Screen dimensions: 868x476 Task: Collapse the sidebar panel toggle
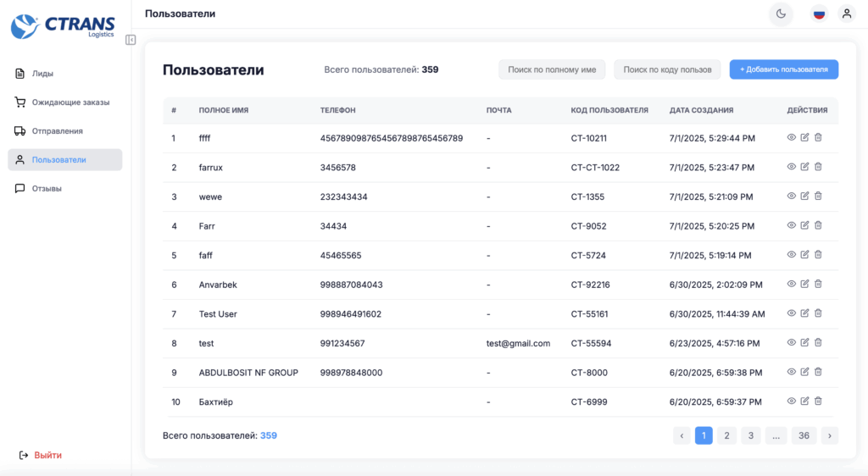tap(131, 40)
